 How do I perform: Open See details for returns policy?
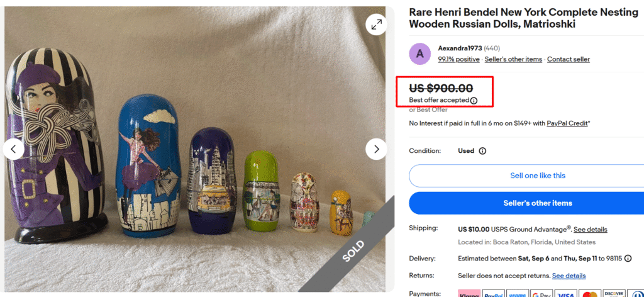click(x=569, y=276)
